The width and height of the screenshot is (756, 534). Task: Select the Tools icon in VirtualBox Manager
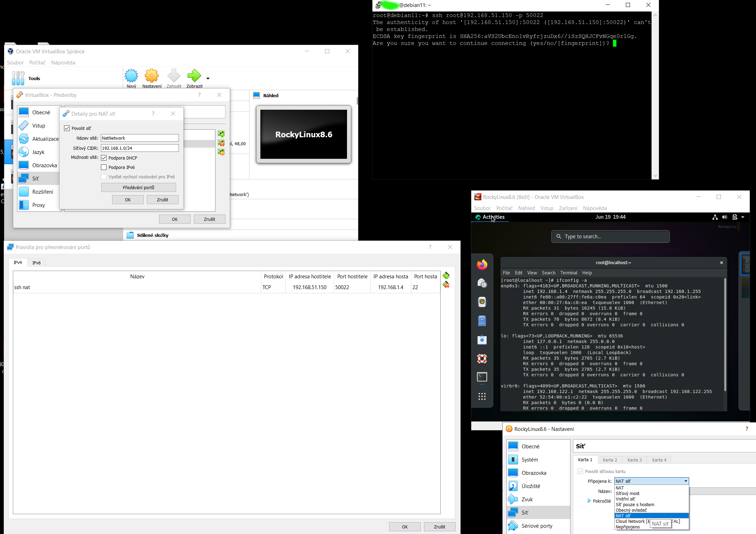tap(18, 78)
